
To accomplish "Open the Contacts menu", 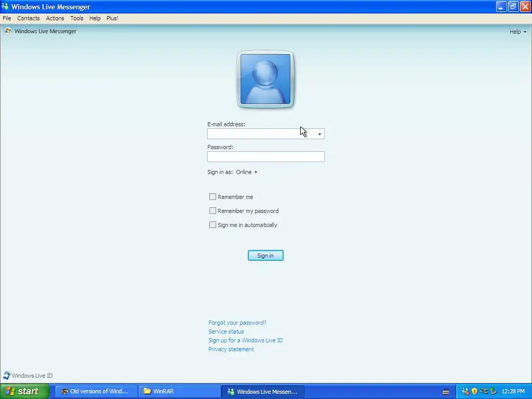I will coord(29,18).
